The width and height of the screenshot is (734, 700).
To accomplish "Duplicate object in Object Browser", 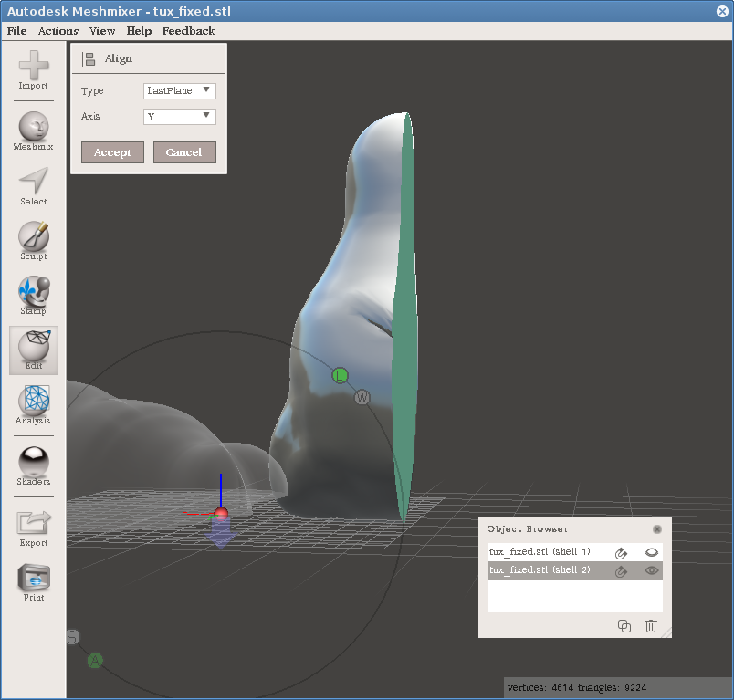I will coord(624,626).
